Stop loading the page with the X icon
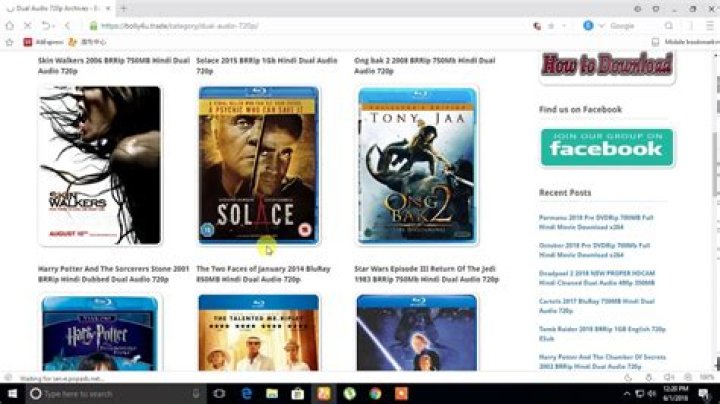Viewport: 720px width, 404px height. pyautogui.click(x=25, y=25)
